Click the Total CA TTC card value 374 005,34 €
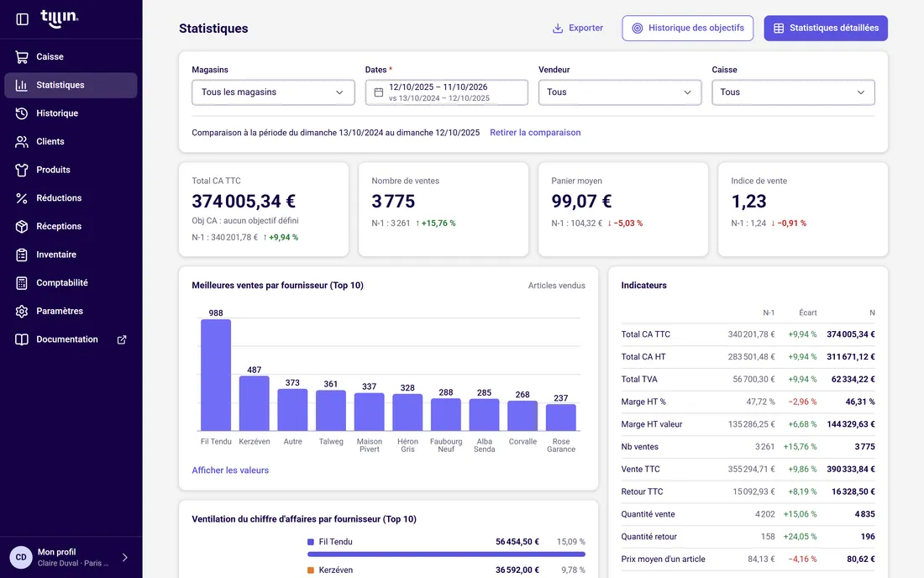Screen dimensions: 924x578 click(244, 202)
